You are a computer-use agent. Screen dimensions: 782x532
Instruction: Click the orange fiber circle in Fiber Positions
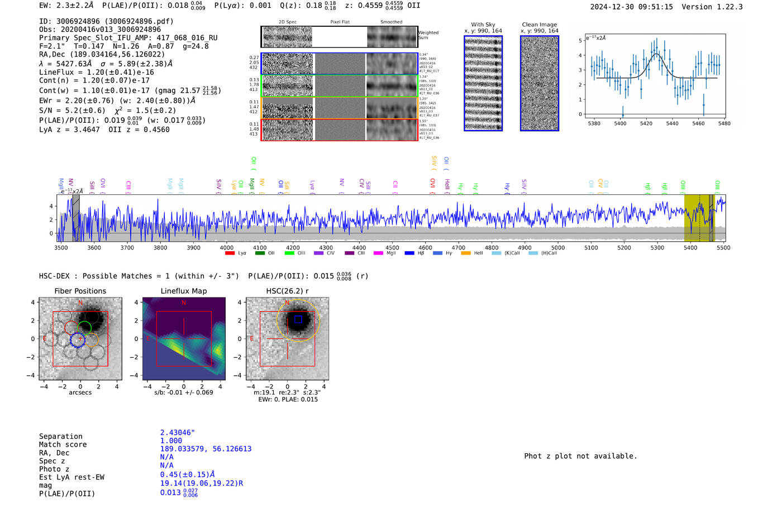click(x=92, y=339)
